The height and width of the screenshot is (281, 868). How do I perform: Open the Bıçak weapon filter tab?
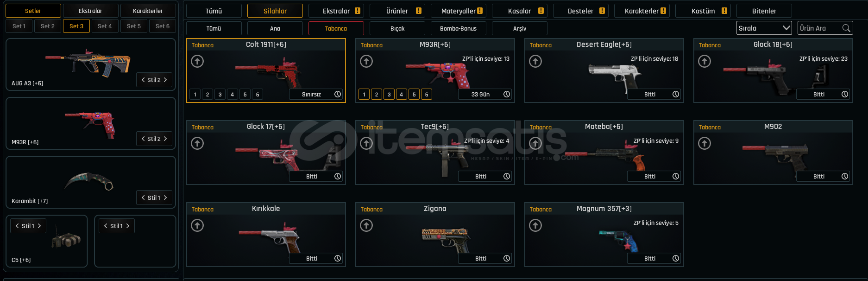tap(397, 28)
